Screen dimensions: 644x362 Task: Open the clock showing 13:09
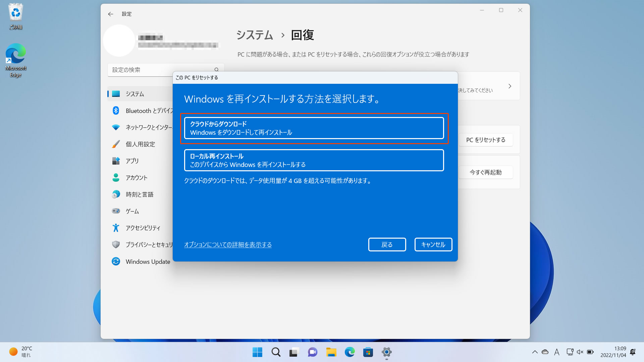613,352
